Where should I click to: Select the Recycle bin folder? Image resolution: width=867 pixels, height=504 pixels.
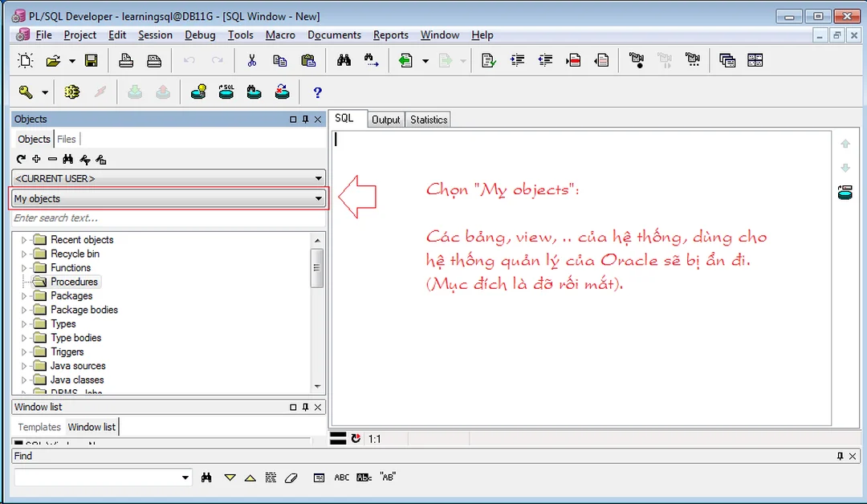[75, 254]
